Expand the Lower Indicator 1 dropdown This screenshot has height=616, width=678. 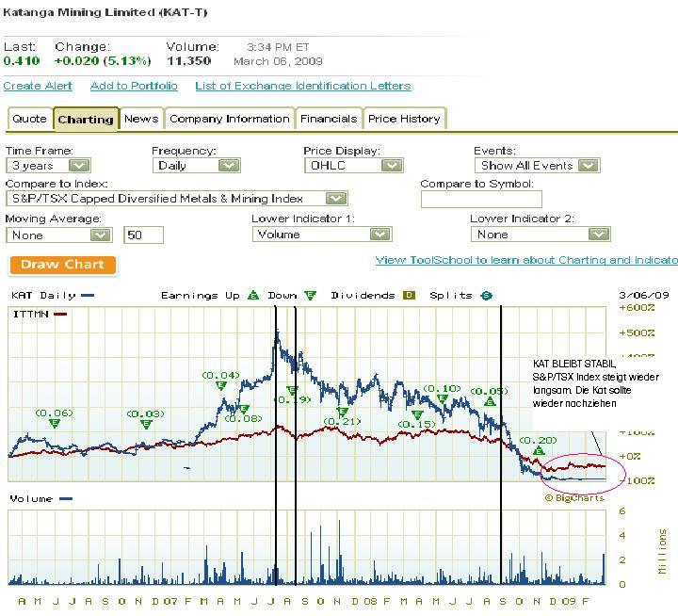(322, 234)
